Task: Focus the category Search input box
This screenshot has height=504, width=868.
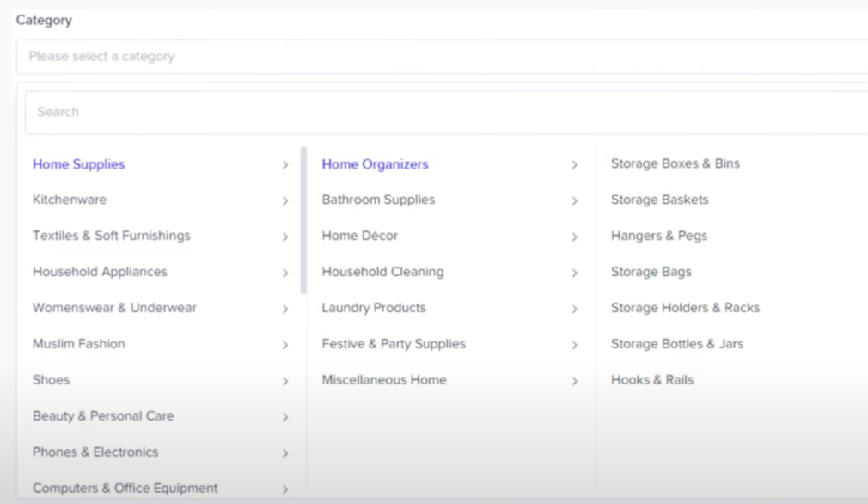Action: [x=446, y=113]
